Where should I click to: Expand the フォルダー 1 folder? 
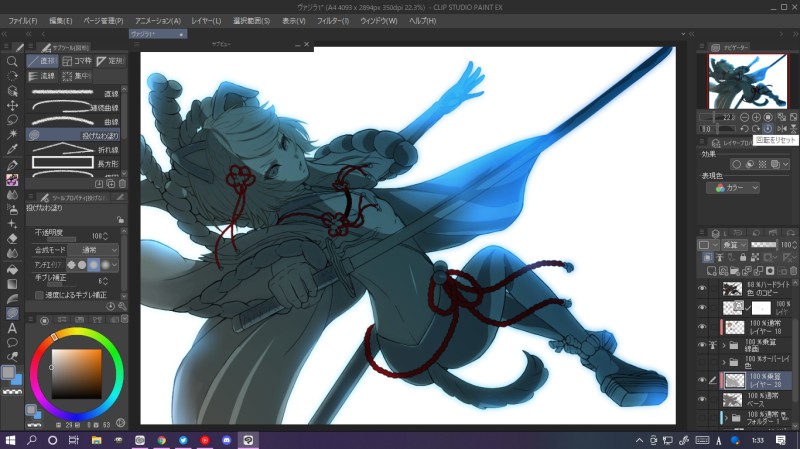pos(726,418)
